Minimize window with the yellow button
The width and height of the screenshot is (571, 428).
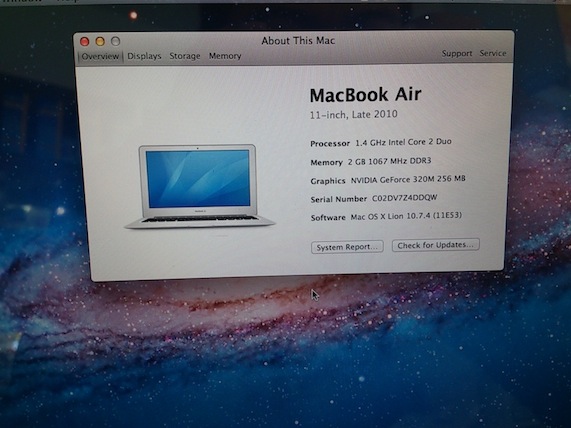pos(100,42)
